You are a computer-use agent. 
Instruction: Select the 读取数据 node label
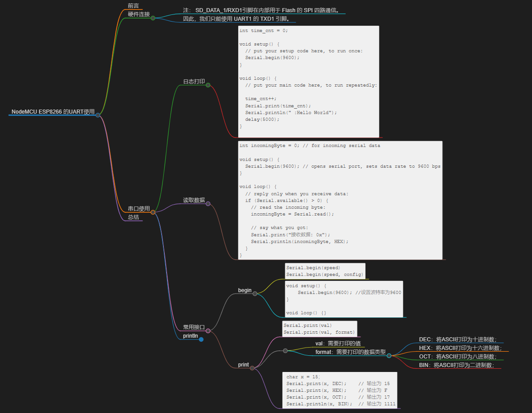coord(194,200)
